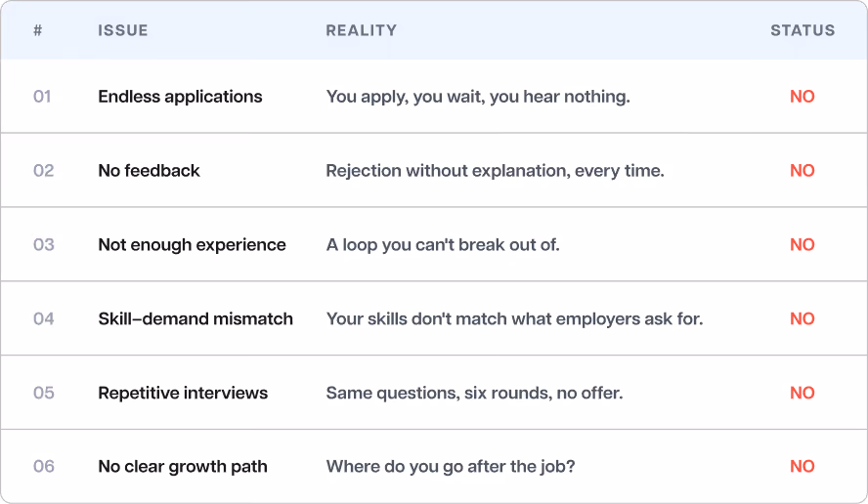The width and height of the screenshot is (868, 504).
Task: Select the Skill-demand mismatch issue
Action: pos(195,318)
